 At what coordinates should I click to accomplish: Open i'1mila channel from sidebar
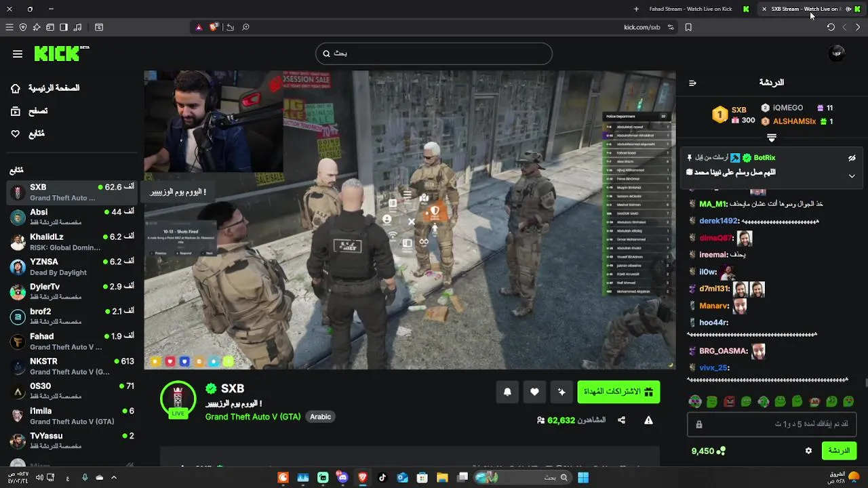pyautogui.click(x=72, y=415)
